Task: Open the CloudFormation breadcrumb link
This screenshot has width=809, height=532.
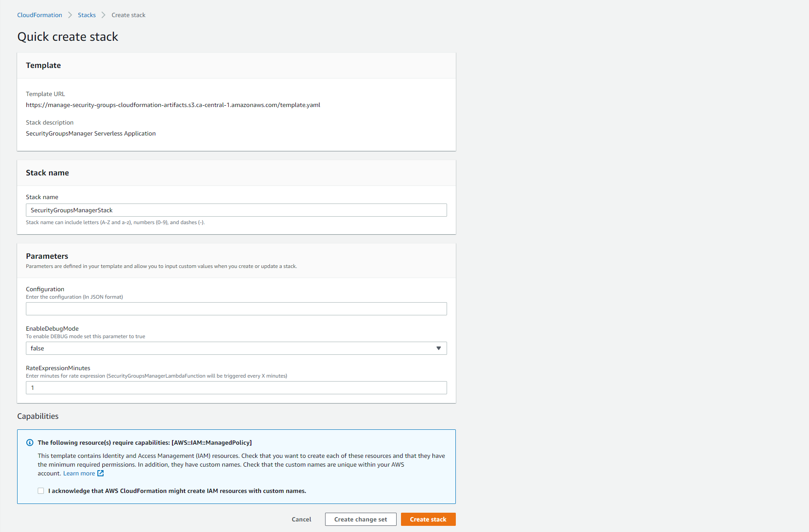Action: click(39, 15)
